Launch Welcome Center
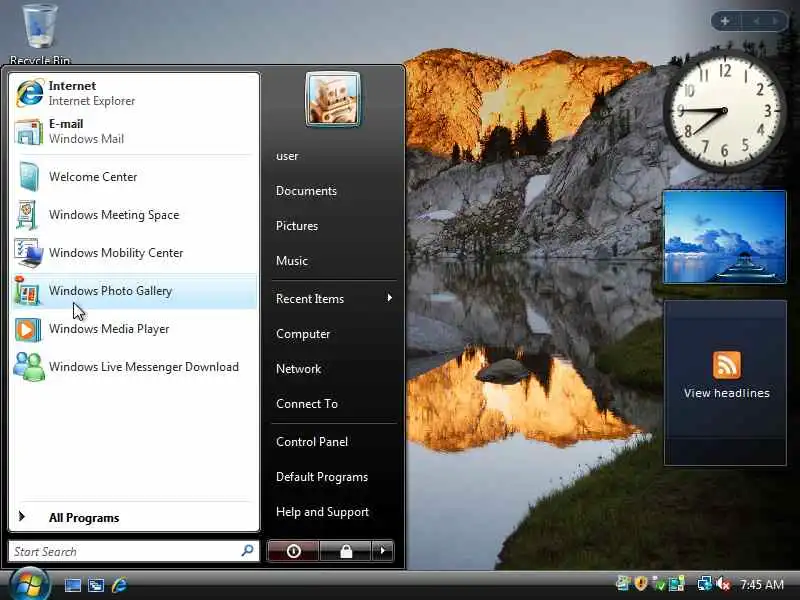 click(134, 177)
